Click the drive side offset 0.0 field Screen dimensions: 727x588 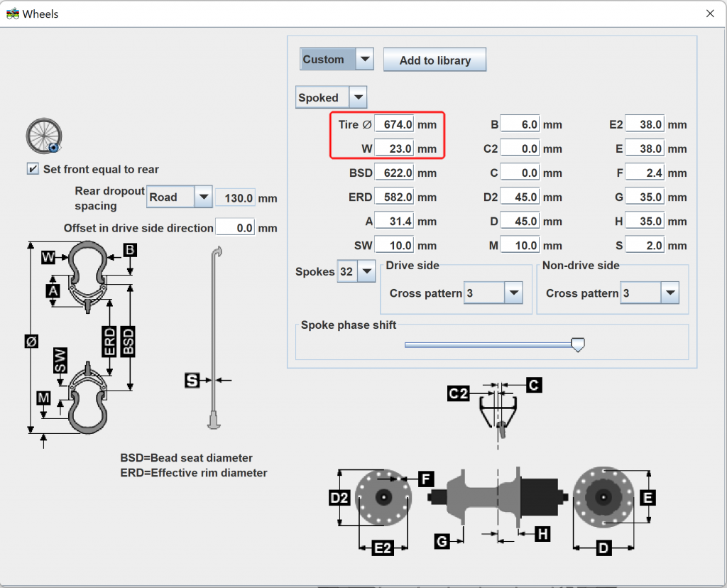pos(235,228)
